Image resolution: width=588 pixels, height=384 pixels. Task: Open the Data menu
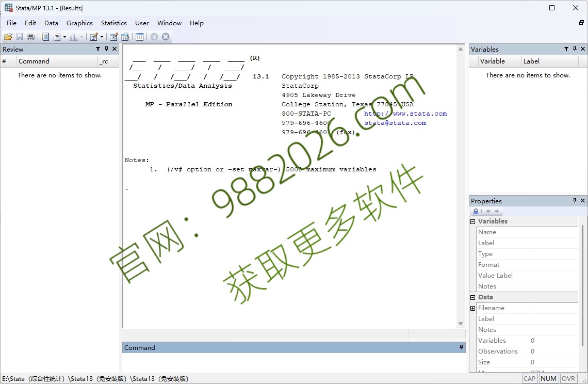(x=51, y=23)
